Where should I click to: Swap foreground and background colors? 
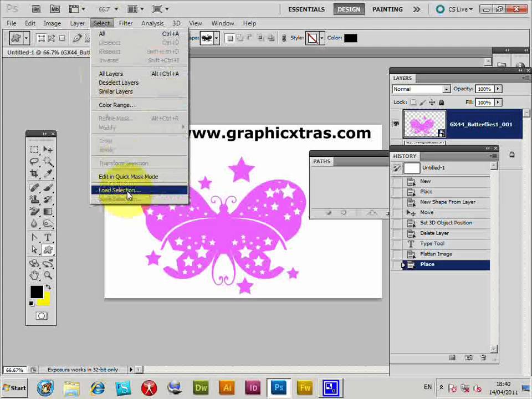click(x=48, y=287)
